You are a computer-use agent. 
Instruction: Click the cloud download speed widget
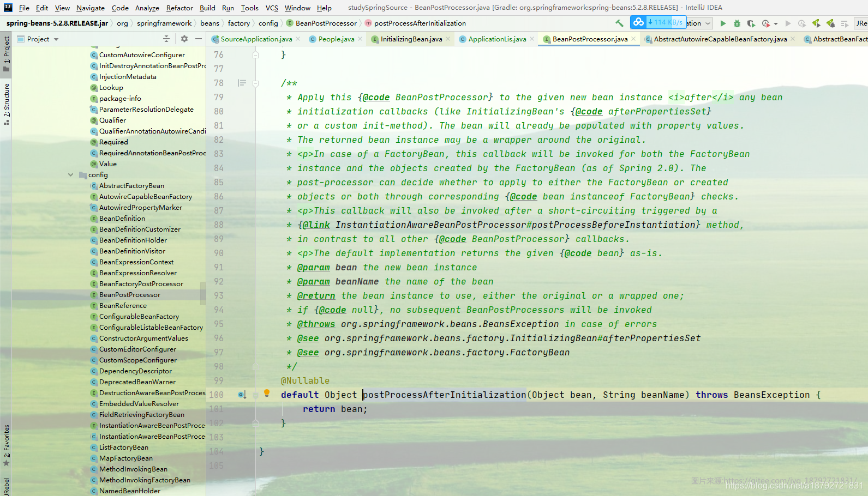658,22
